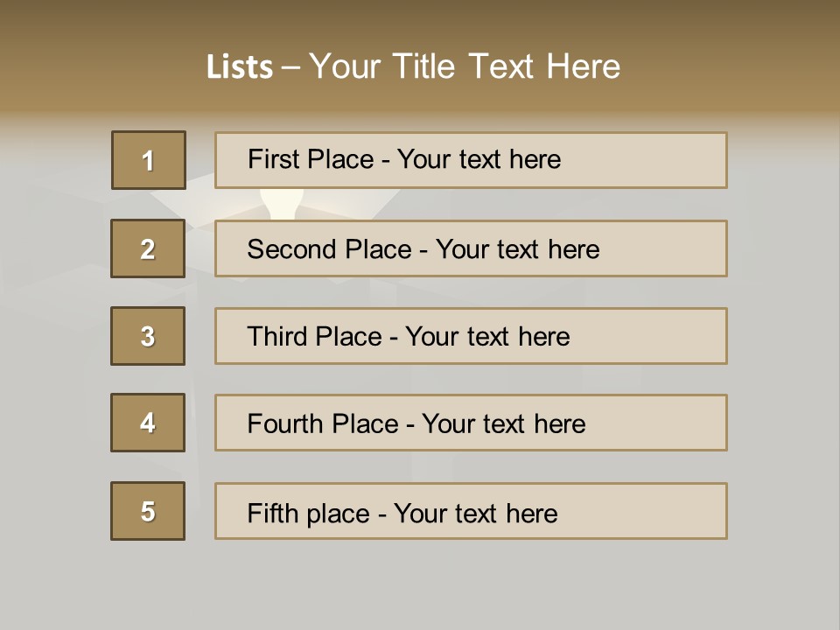Select the number 4 box
The width and height of the screenshot is (840, 630).
[148, 423]
